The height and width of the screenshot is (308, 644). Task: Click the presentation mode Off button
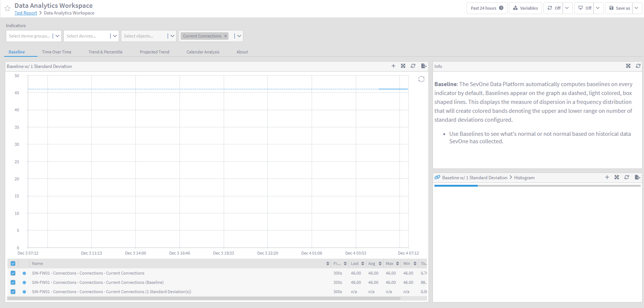[x=584, y=8]
